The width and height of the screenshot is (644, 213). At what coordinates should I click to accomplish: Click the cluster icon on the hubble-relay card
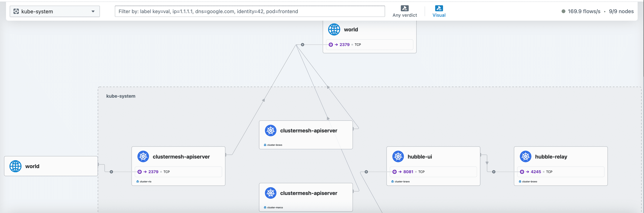coord(520,181)
